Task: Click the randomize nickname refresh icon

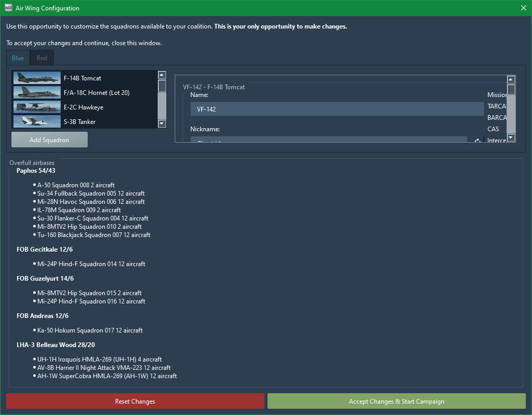Action: tap(477, 141)
